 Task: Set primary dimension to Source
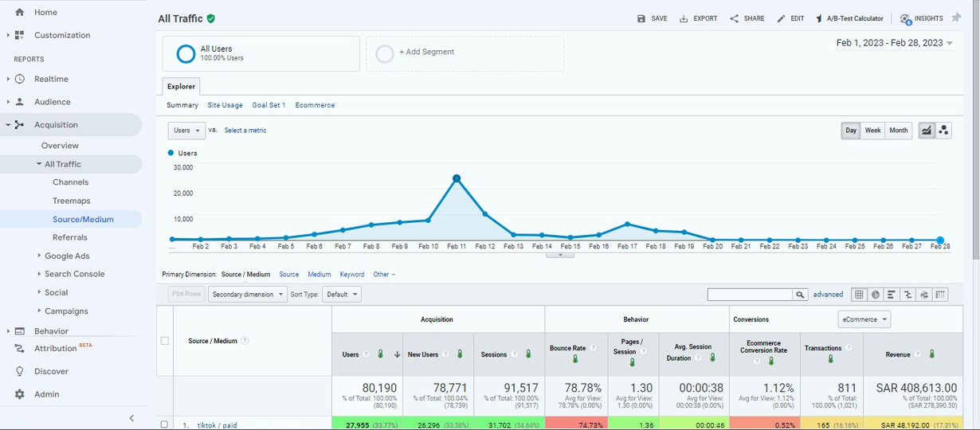click(288, 275)
